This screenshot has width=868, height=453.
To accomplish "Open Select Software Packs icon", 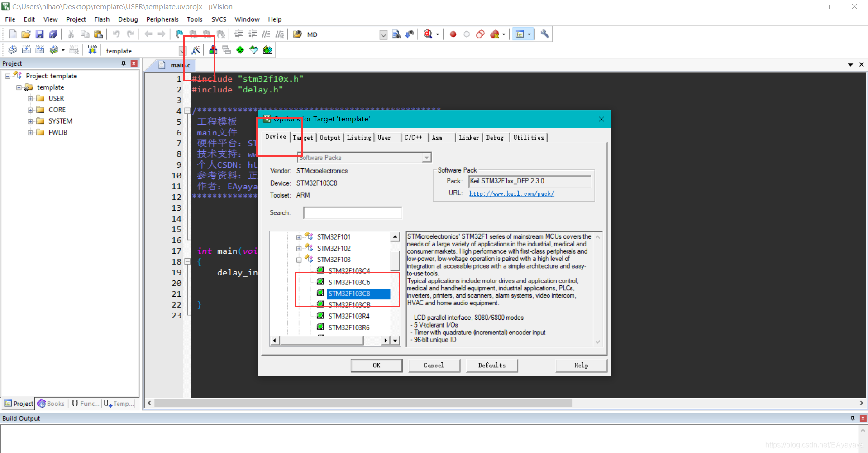I will click(x=254, y=50).
